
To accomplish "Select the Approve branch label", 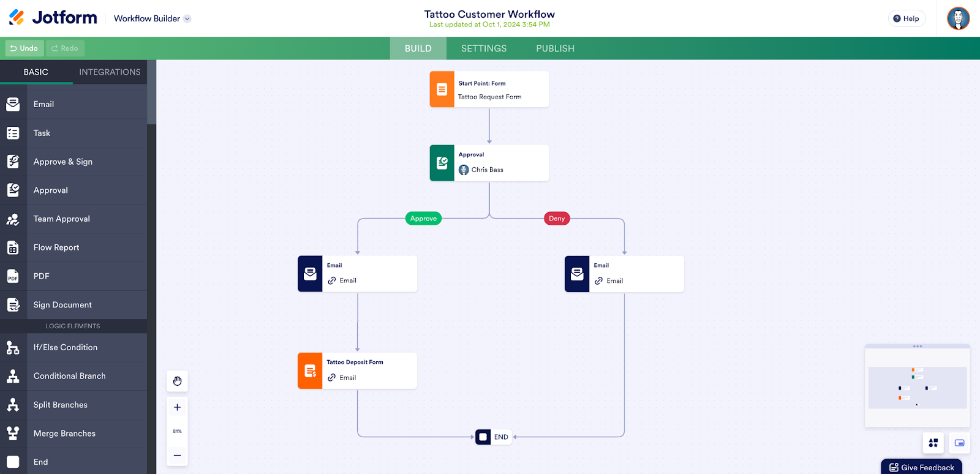I will (x=423, y=219).
